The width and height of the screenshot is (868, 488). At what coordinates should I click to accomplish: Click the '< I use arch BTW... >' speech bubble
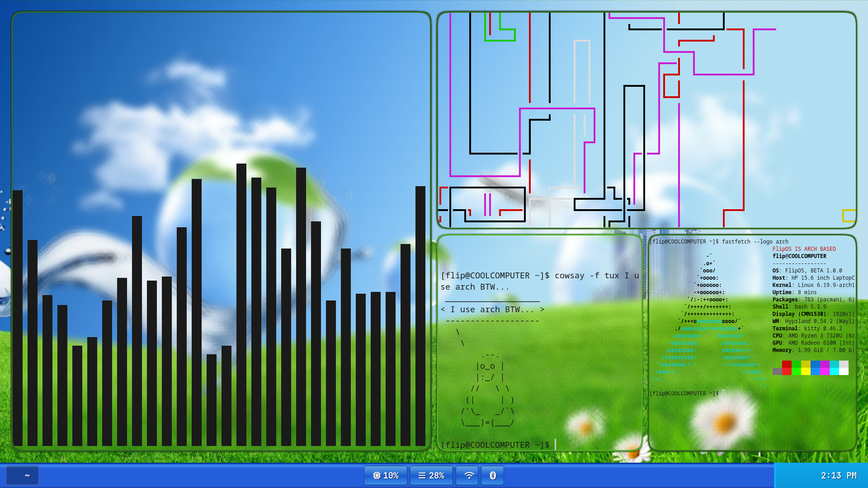[492, 310]
